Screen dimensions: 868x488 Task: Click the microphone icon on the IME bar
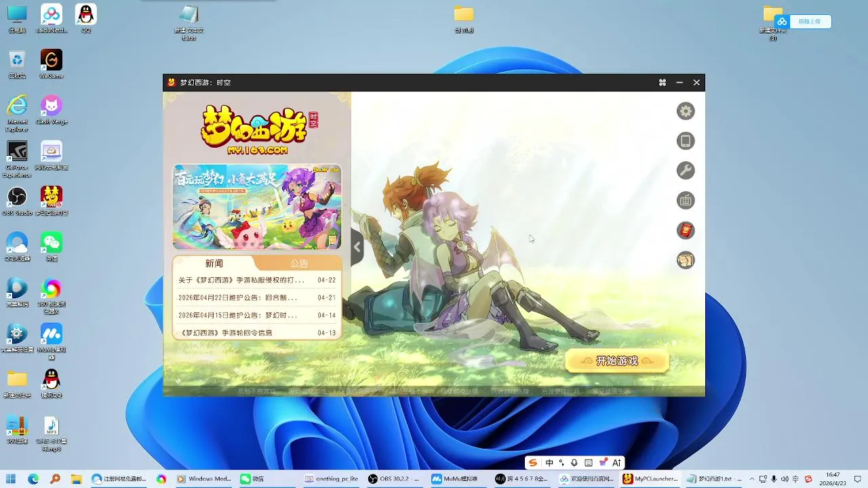(574, 463)
